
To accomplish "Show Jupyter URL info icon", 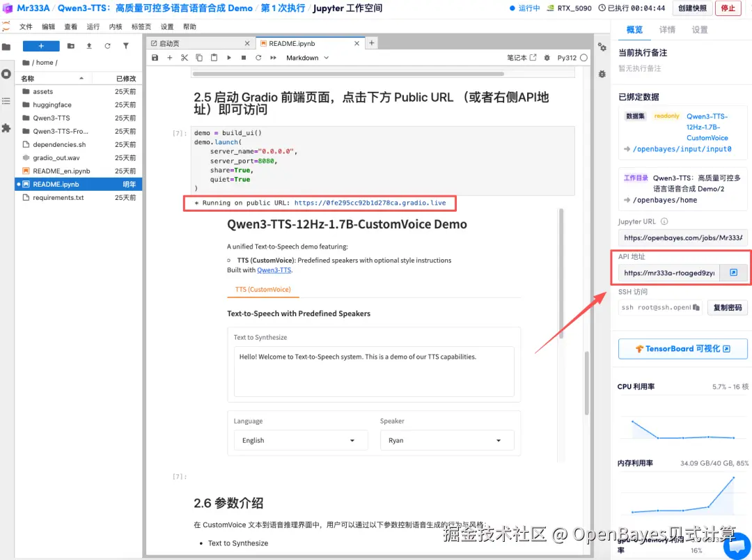I will [664, 221].
